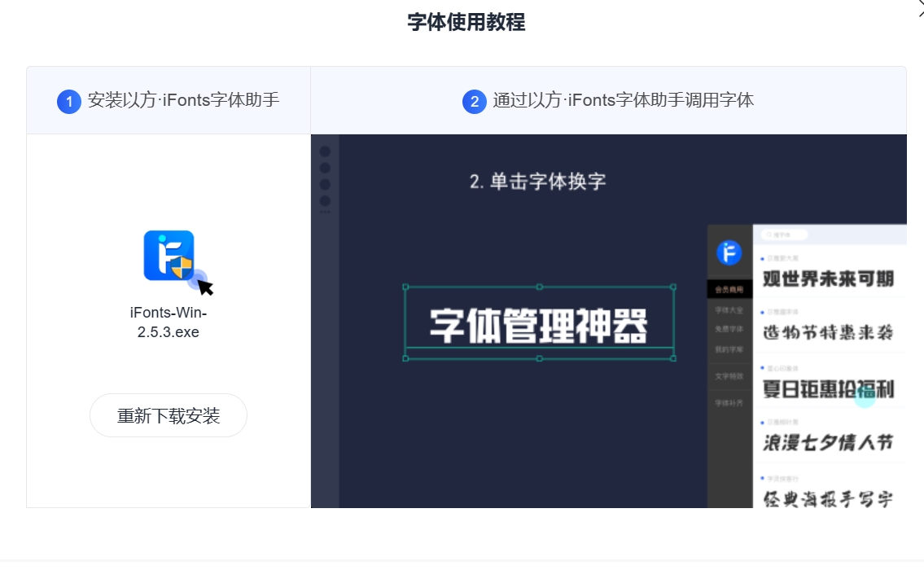The image size is (924, 570).
Task: Close the 字体使用教程 dialog
Action: 919,7
